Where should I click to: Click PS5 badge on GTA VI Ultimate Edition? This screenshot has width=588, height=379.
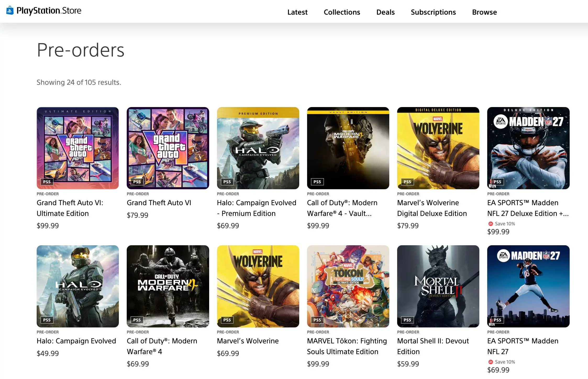pos(47,182)
